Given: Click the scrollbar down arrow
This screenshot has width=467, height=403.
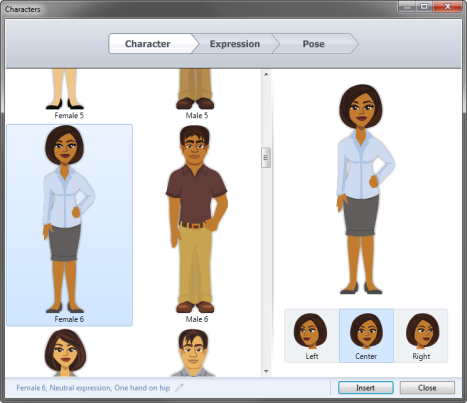Looking at the screenshot, I should click(266, 371).
